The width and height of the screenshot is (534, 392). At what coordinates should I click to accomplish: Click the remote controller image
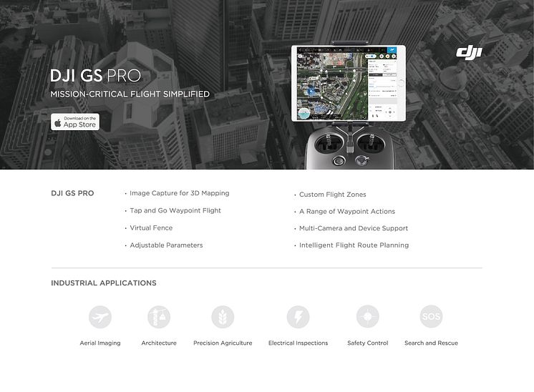(351, 148)
